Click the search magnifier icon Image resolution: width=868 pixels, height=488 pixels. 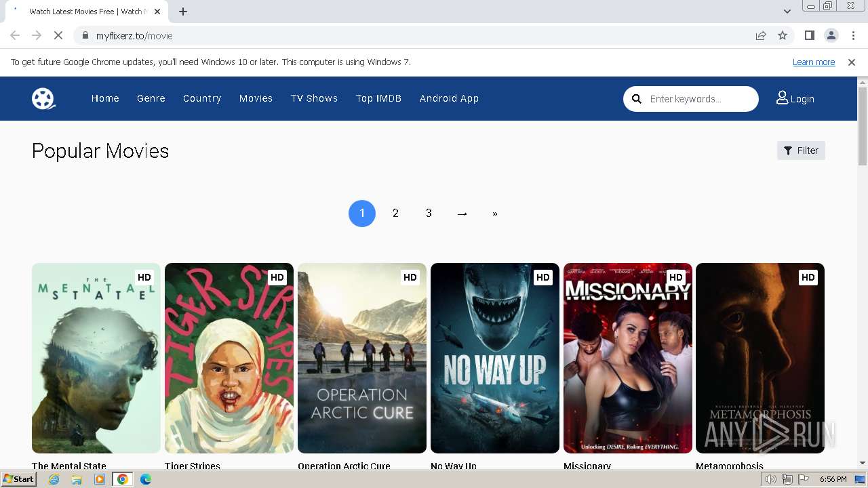click(637, 99)
